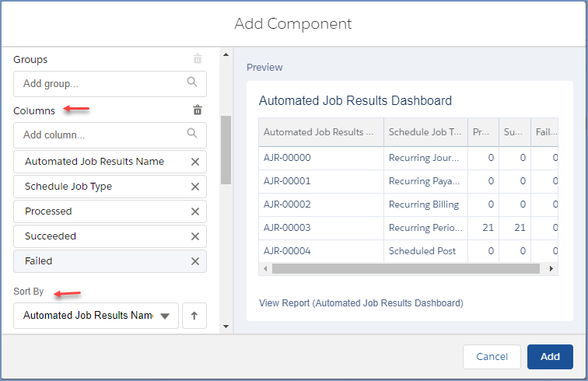
Task: Click preview table scroll left arrow
Action: point(265,268)
